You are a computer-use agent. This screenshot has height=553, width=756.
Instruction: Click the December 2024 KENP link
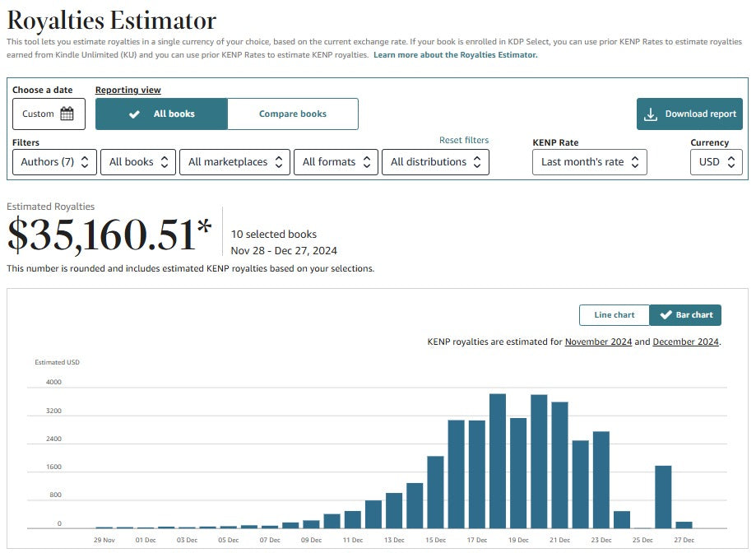685,342
